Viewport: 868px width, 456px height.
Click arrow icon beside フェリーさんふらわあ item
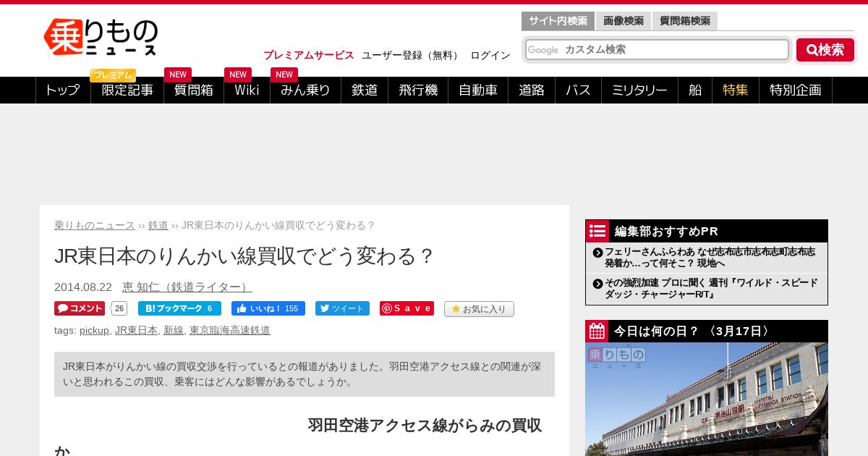tap(597, 253)
